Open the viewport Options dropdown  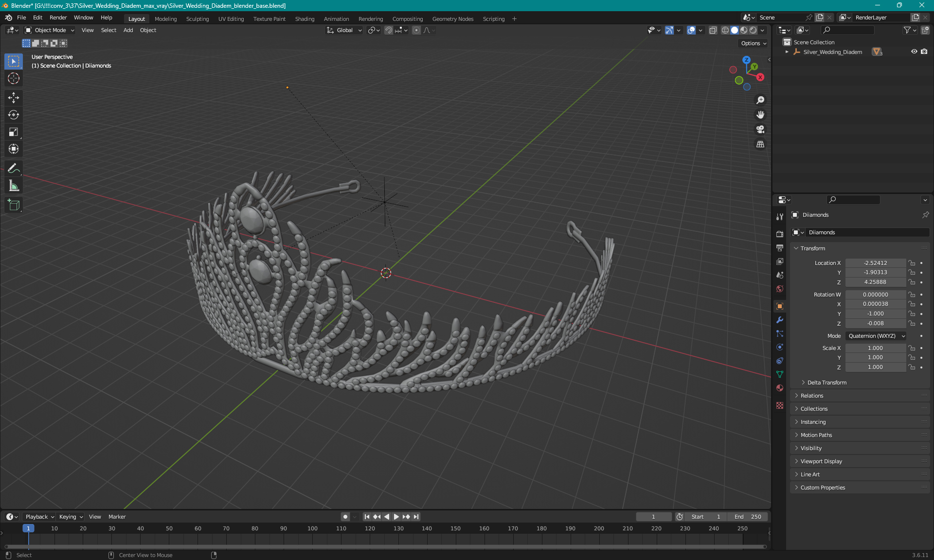coord(753,43)
